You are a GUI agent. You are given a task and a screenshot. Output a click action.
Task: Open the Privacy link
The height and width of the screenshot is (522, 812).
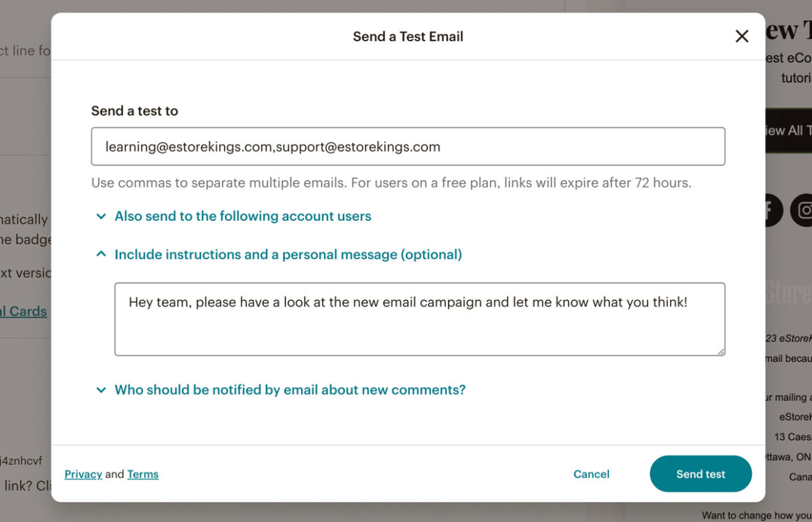click(x=83, y=474)
